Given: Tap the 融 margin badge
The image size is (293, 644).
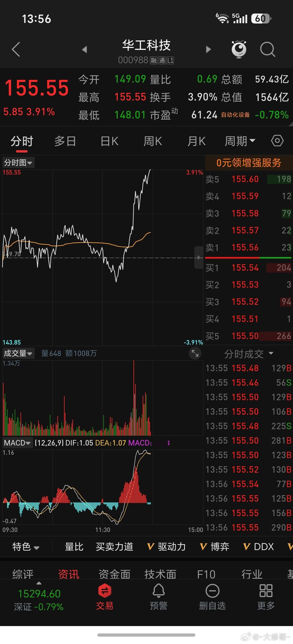Looking at the screenshot, I should [153, 60].
